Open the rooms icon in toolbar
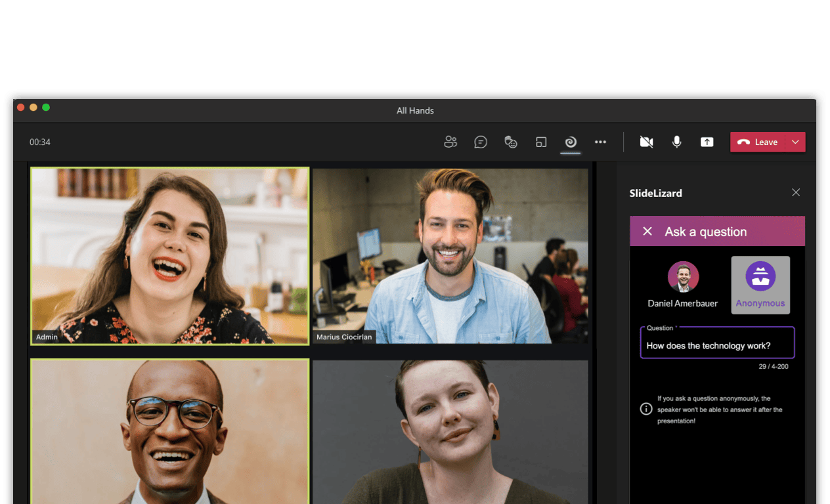830x504 pixels. pyautogui.click(x=541, y=142)
